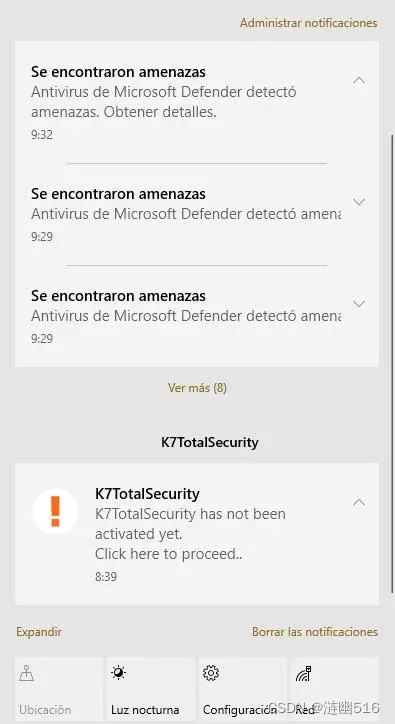Open Administrar notificaciones link
Image resolution: width=395 pixels, height=724 pixels.
pos(309,23)
